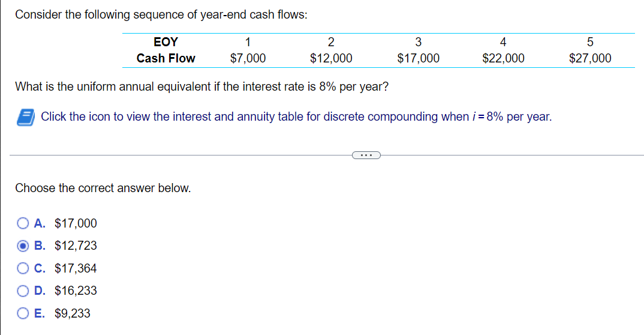Click the $7,000 cash flow cell

pos(248,58)
